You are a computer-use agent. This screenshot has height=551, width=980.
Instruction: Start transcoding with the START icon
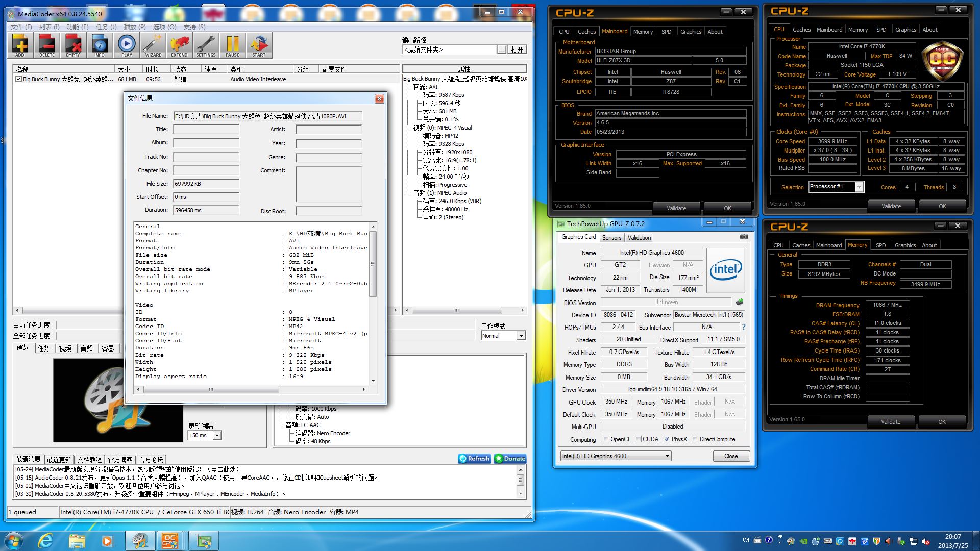259,45
